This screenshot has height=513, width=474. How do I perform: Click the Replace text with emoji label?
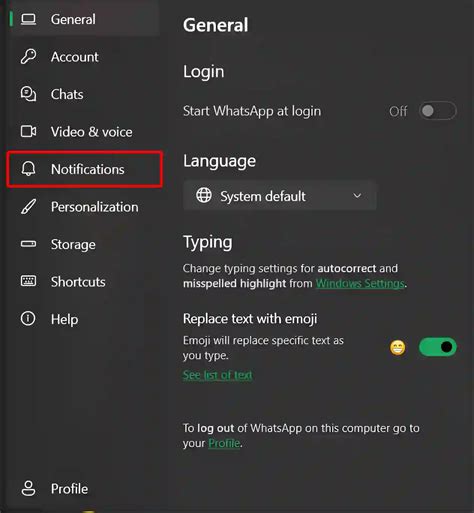[x=250, y=319]
